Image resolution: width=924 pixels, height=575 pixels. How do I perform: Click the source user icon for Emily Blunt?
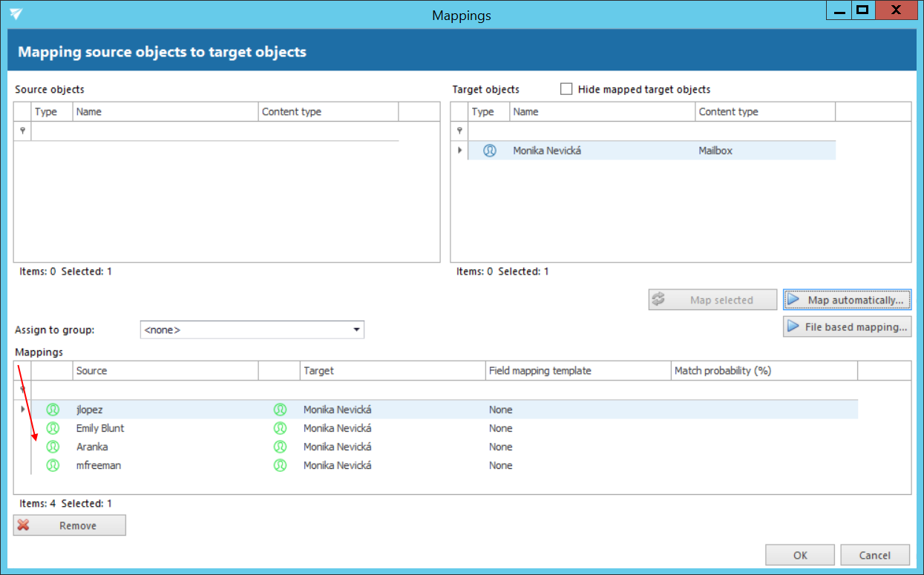(x=53, y=428)
